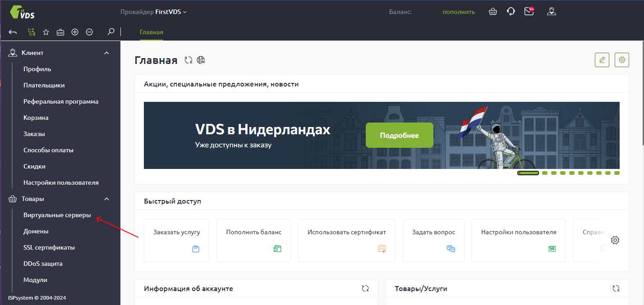Click the Задать вопрос quick access card
This screenshot has height=305, width=644.
coord(433,241)
